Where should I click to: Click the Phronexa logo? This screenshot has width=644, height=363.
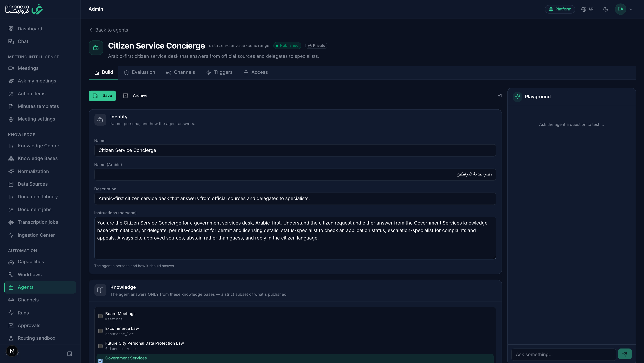click(x=24, y=9)
